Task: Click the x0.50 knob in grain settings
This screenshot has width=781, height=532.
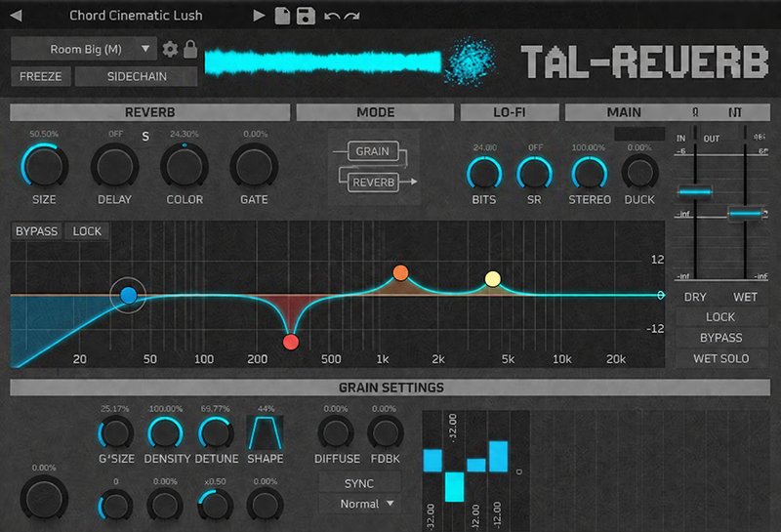Action: click(x=215, y=506)
